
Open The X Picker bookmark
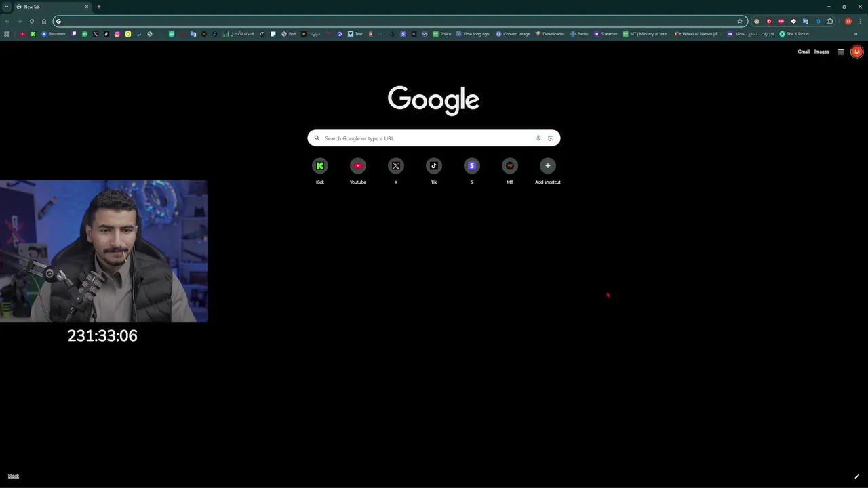coord(794,34)
